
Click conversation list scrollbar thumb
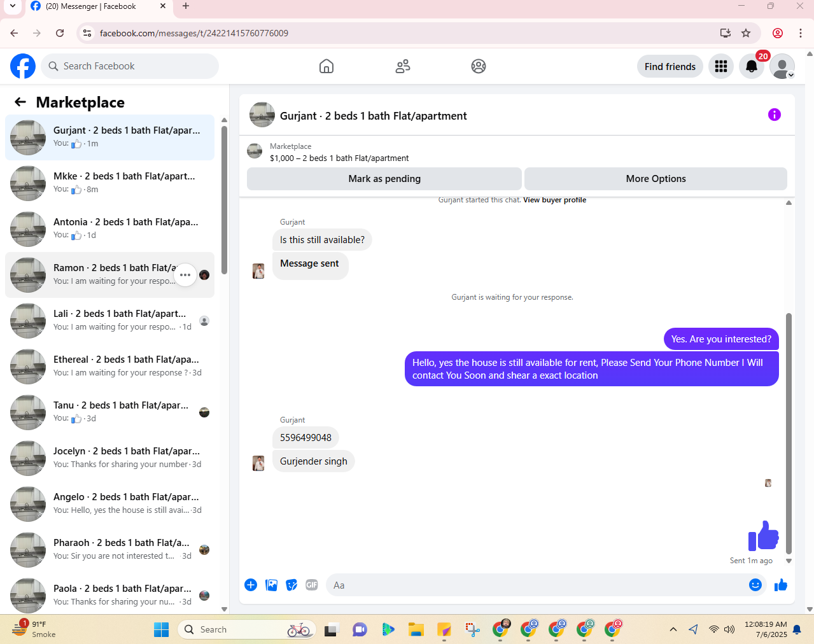click(224, 200)
